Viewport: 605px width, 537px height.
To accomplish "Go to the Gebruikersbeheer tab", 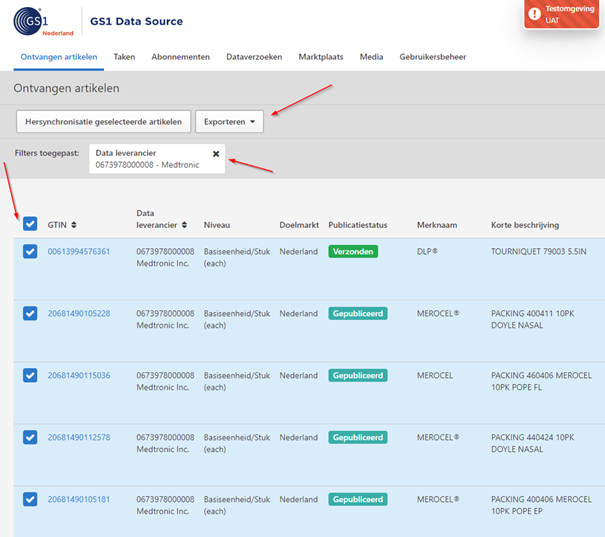I will click(x=433, y=57).
